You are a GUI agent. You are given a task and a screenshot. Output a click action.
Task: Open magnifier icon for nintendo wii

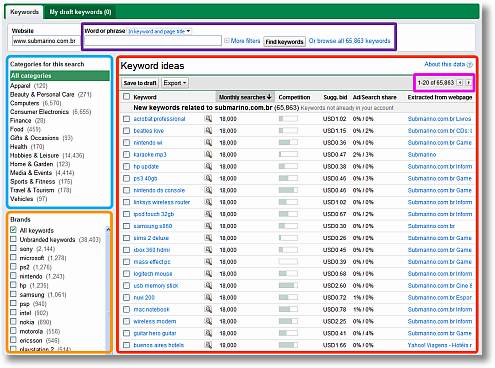point(208,142)
